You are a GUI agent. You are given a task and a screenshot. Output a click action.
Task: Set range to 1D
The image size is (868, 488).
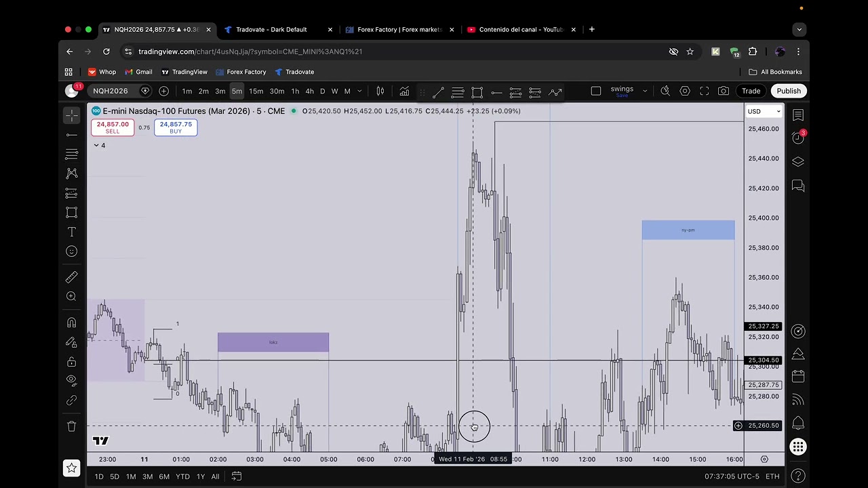pos(99,476)
